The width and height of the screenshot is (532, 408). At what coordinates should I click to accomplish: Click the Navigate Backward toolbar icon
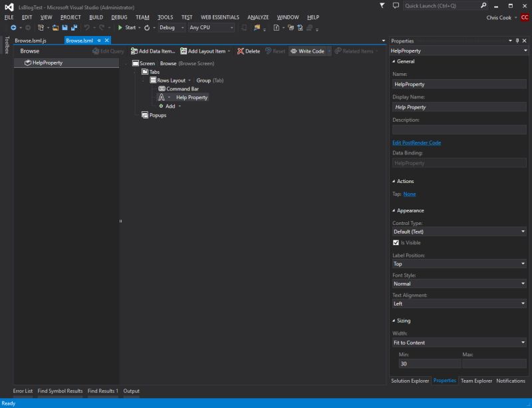point(13,27)
